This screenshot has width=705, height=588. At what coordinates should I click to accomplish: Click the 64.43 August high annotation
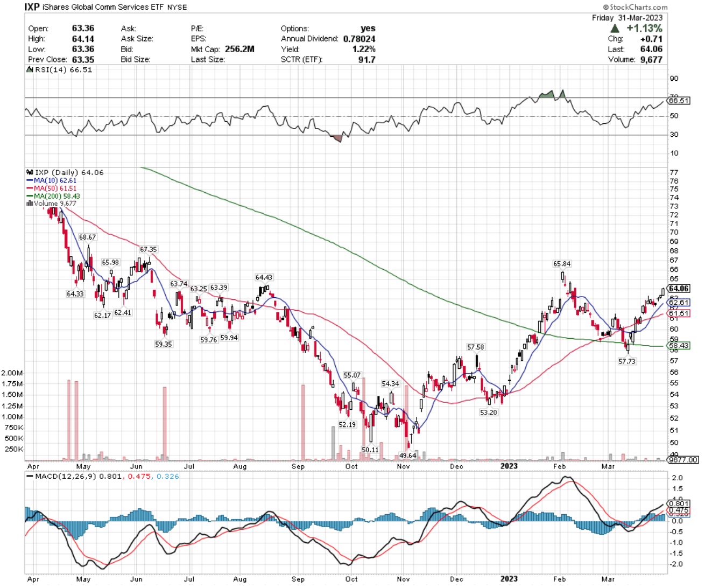point(264,277)
